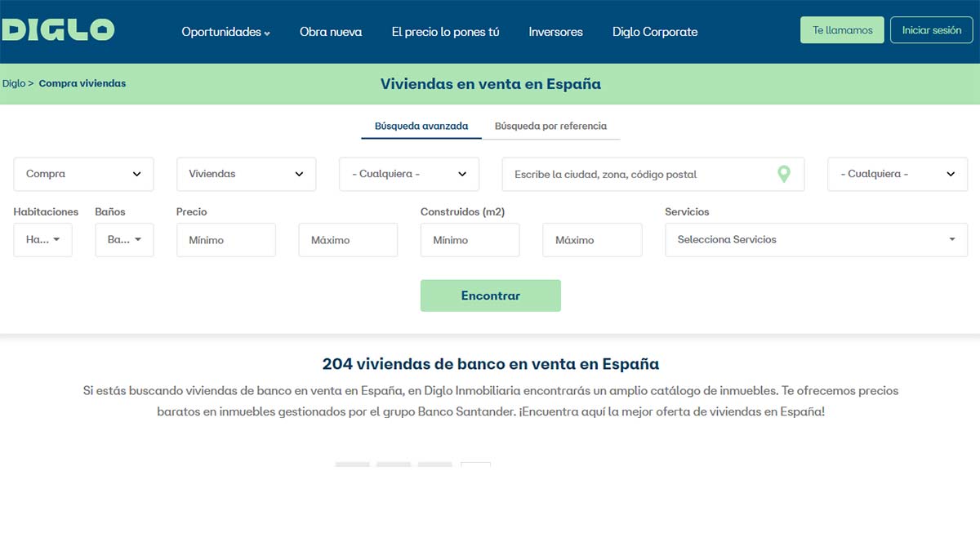Screen dimensions: 980x551
Task: Expand the Compra dropdown
Action: coord(83,174)
